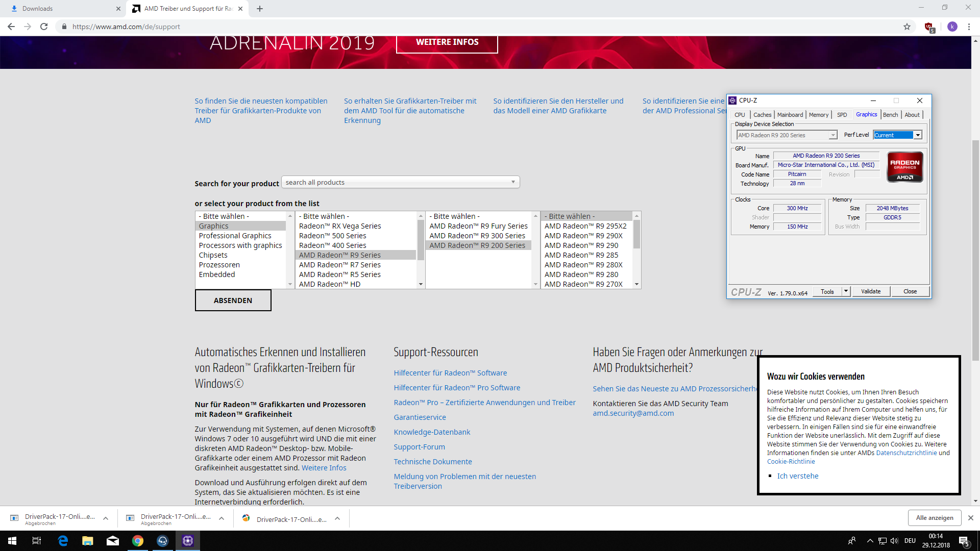Image resolution: width=980 pixels, height=551 pixels.
Task: Open the Chrome three-dot menu
Action: click(x=969, y=27)
